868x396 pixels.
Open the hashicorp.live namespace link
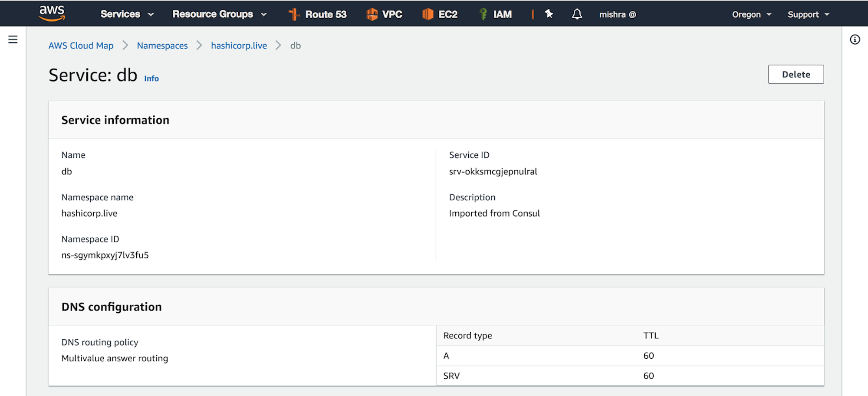click(239, 45)
